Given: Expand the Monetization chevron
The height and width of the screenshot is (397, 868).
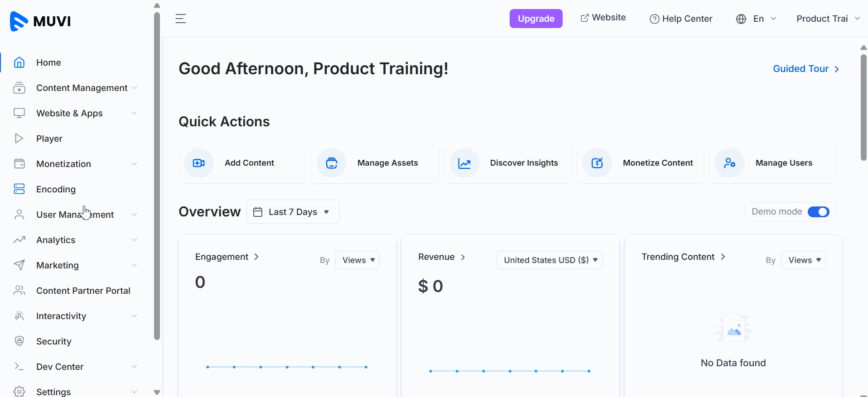Looking at the screenshot, I should pos(135,164).
